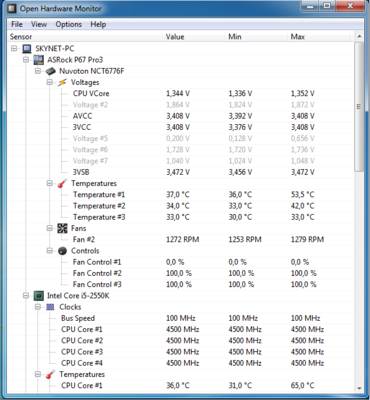Click the vertical scrollbar thumb

pos(359,107)
